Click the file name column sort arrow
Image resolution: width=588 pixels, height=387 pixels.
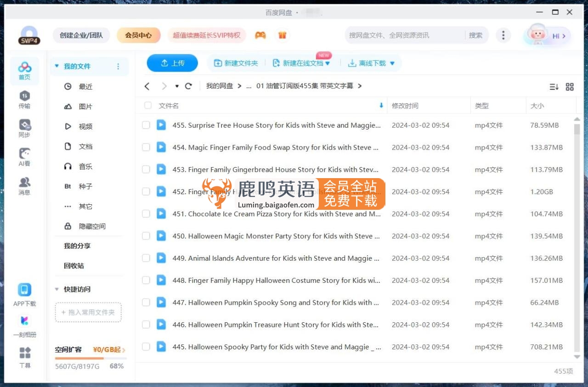coord(381,106)
